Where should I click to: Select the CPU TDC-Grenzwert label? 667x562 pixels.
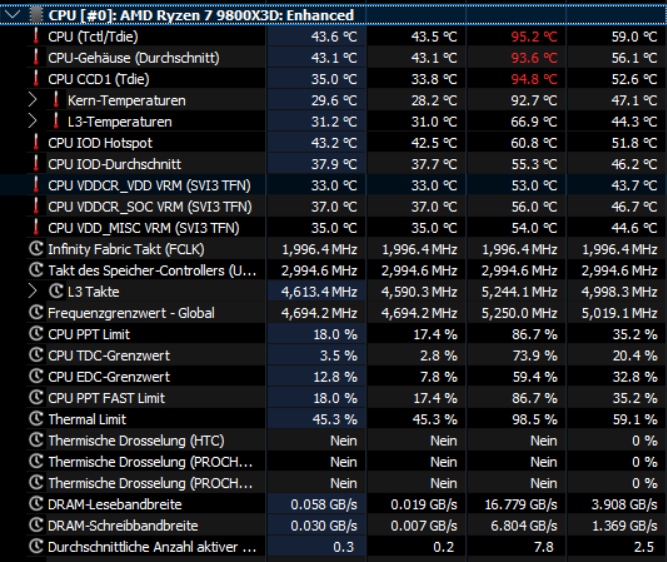[109, 356]
